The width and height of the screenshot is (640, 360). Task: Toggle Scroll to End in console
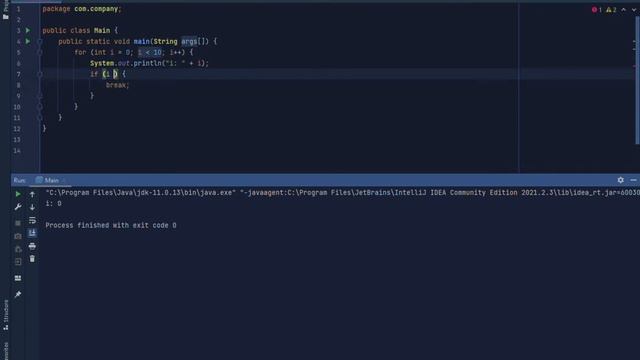pos(32,233)
